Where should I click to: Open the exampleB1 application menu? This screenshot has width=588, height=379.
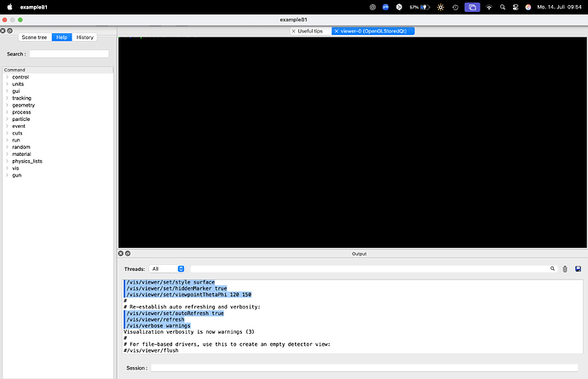[x=34, y=7]
